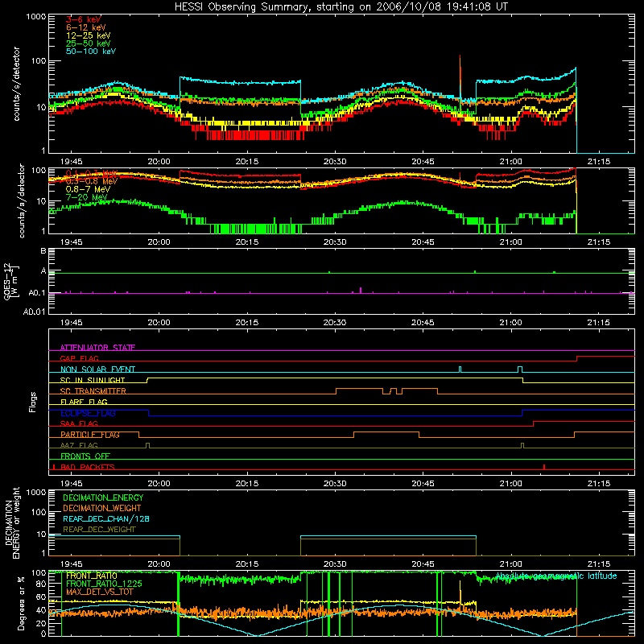Select the PARTICLE_FLAG label
Screen dimensions: 644x644
[x=90, y=435]
